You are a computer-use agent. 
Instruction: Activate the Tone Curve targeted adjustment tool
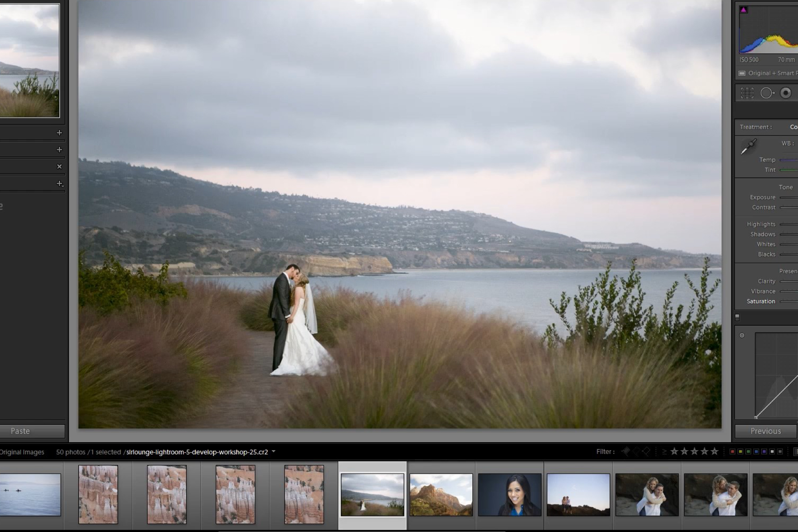742,335
